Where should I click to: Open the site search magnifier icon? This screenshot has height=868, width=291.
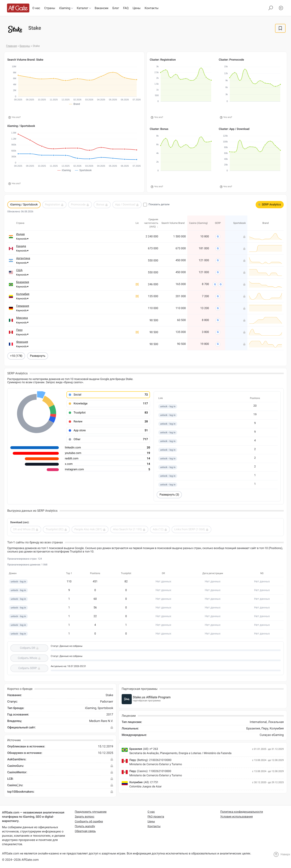pos(270,8)
